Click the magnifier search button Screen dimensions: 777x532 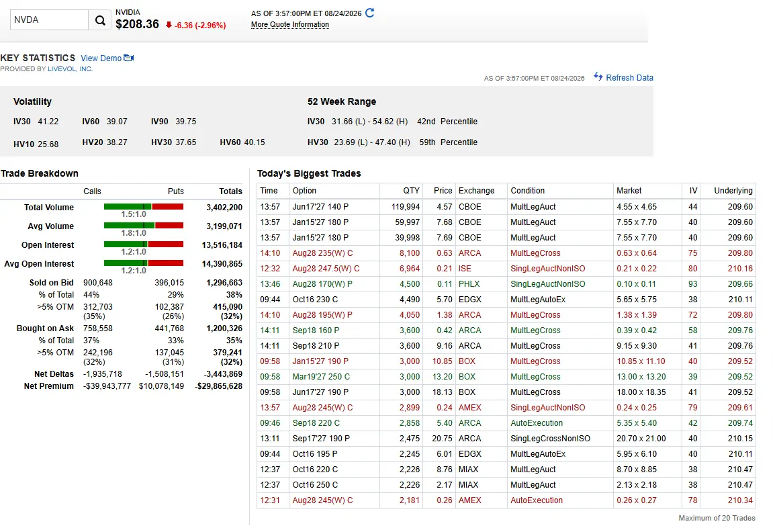pyautogui.click(x=100, y=20)
